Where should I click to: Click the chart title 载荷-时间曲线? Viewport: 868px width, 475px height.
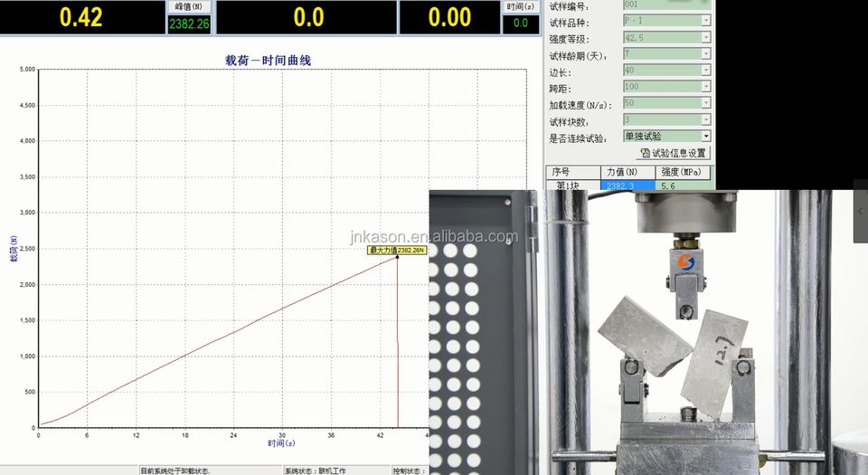click(269, 61)
